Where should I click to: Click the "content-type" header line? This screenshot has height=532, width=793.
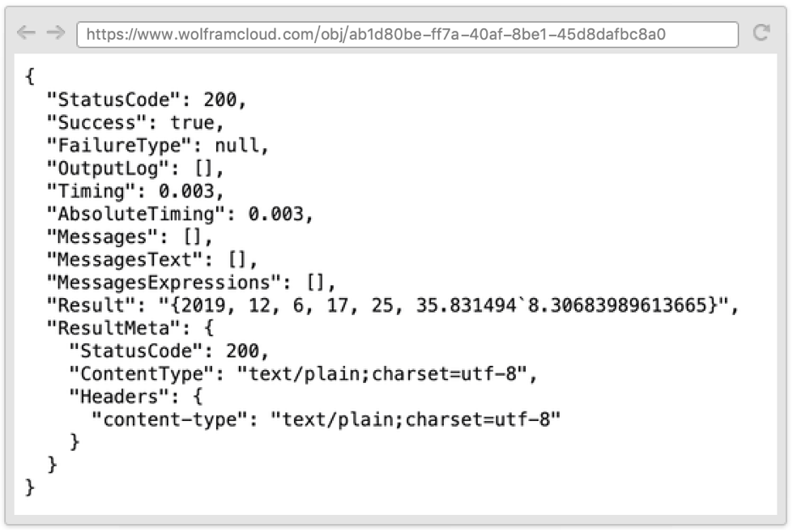(x=326, y=419)
